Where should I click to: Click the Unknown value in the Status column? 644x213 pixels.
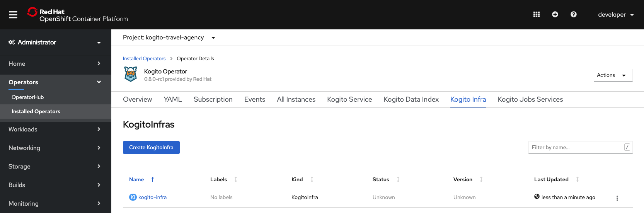pos(384,197)
